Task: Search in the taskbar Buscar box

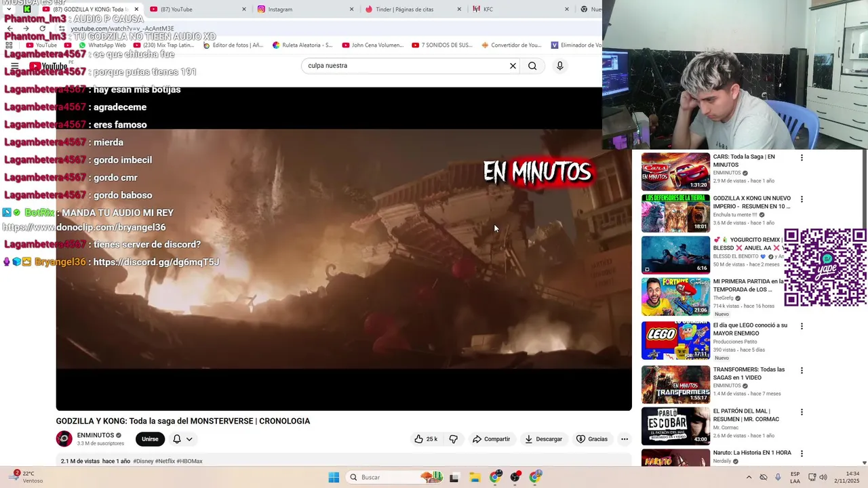Action: 395,477
